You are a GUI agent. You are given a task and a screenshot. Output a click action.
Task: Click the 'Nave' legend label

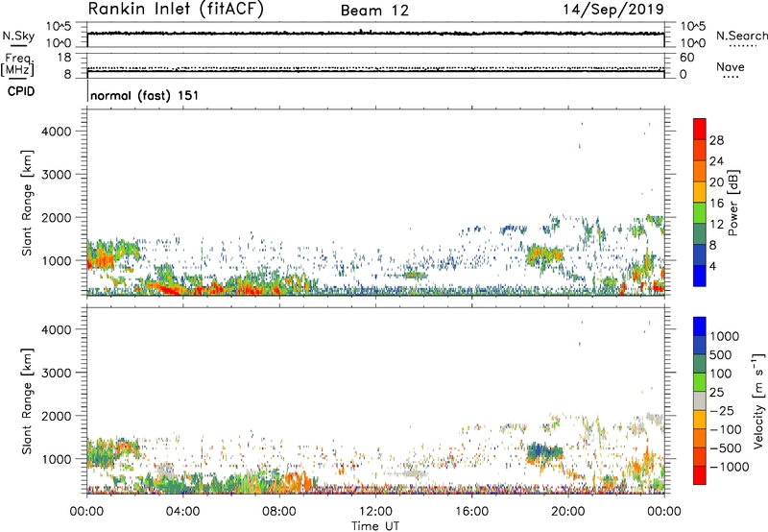point(731,67)
